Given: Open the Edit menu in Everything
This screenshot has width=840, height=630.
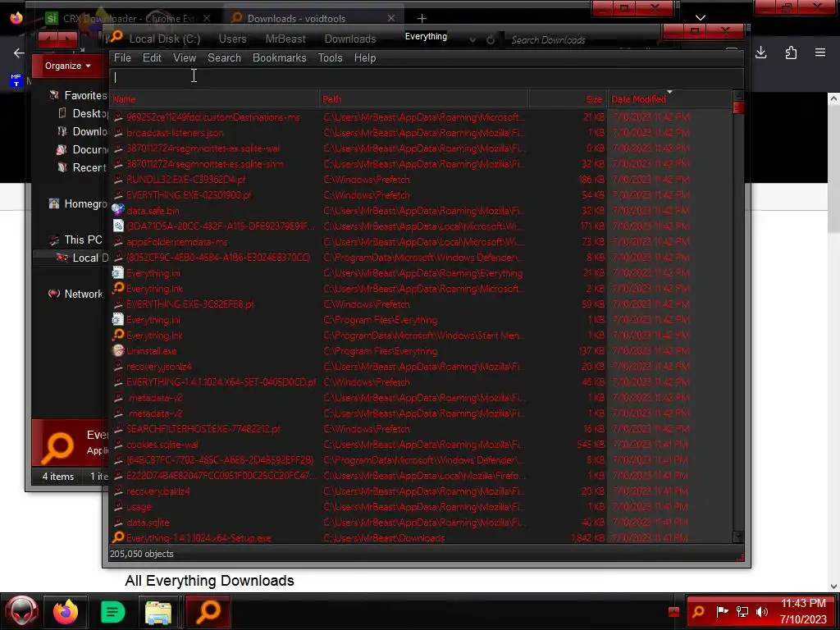Looking at the screenshot, I should 152,58.
